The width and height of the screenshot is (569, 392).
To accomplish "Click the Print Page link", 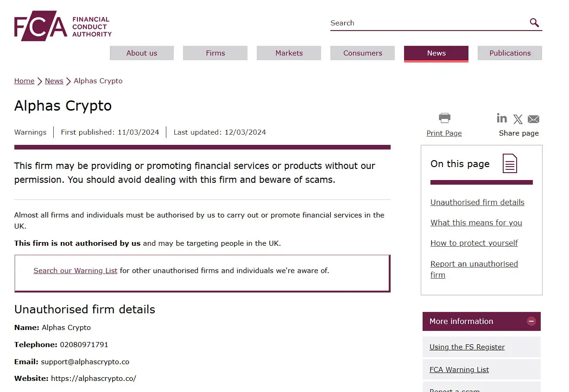I will click(444, 133).
